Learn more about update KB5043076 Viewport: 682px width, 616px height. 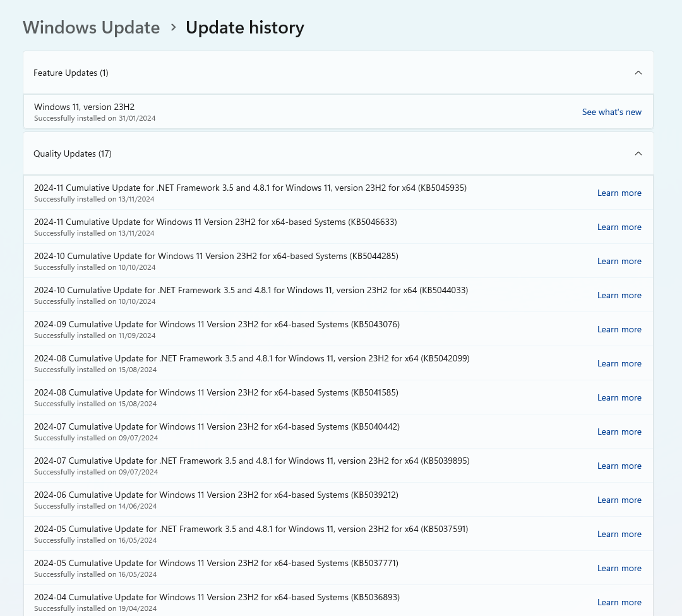point(619,329)
